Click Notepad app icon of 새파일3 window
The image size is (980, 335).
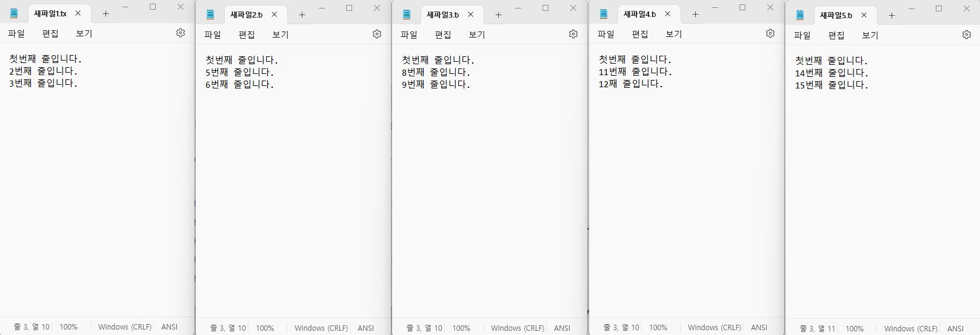click(407, 15)
